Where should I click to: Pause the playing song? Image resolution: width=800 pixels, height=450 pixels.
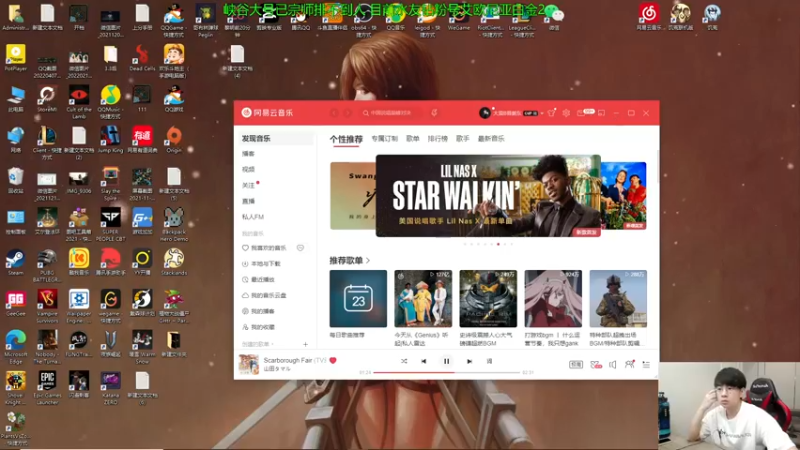446,361
